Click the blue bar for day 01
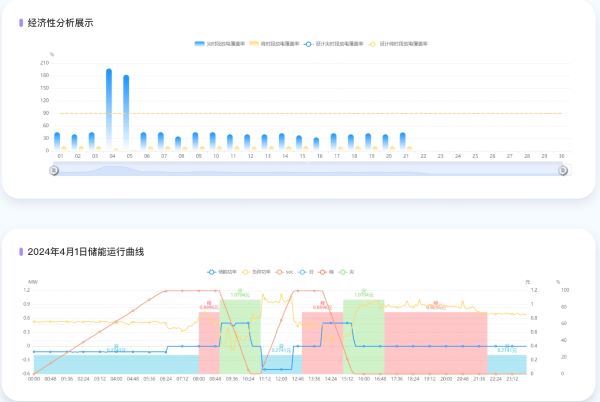Viewport: 600px width, 402px height. tap(57, 141)
